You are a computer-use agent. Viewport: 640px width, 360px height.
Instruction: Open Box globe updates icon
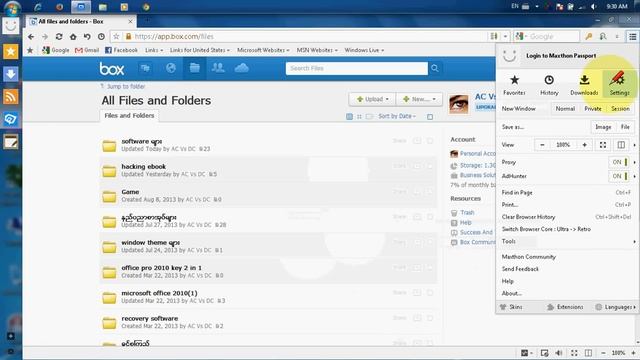click(171, 68)
